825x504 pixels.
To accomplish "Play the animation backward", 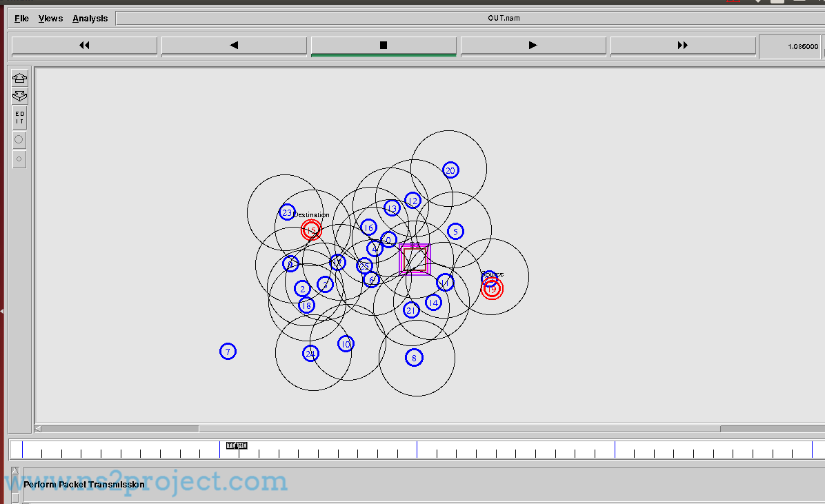I will (x=234, y=46).
